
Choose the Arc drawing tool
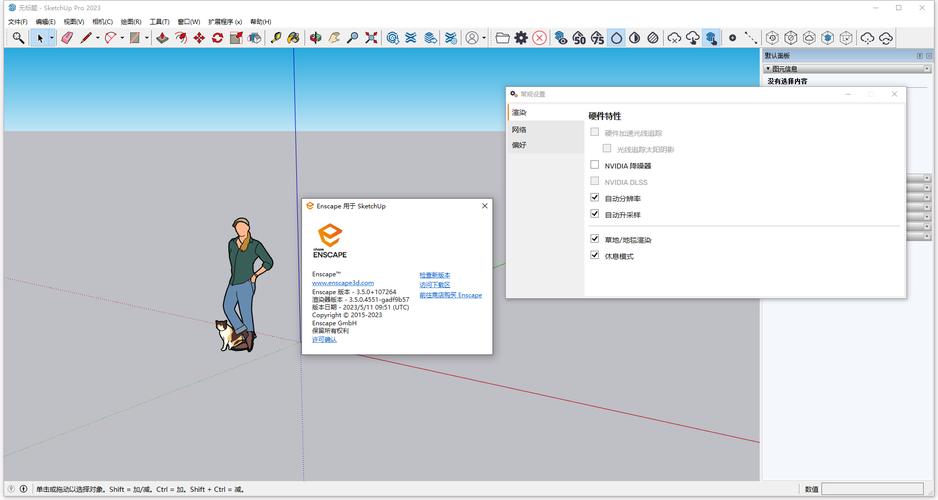point(111,38)
